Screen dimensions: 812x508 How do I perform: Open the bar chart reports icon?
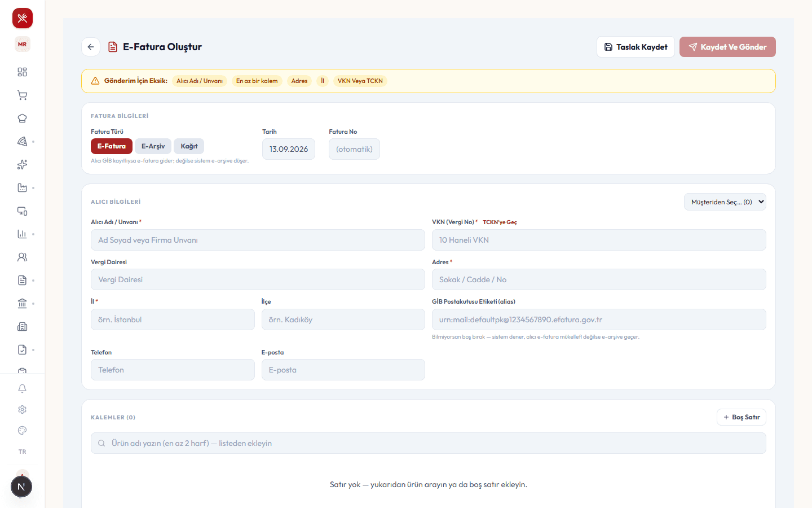(23, 234)
